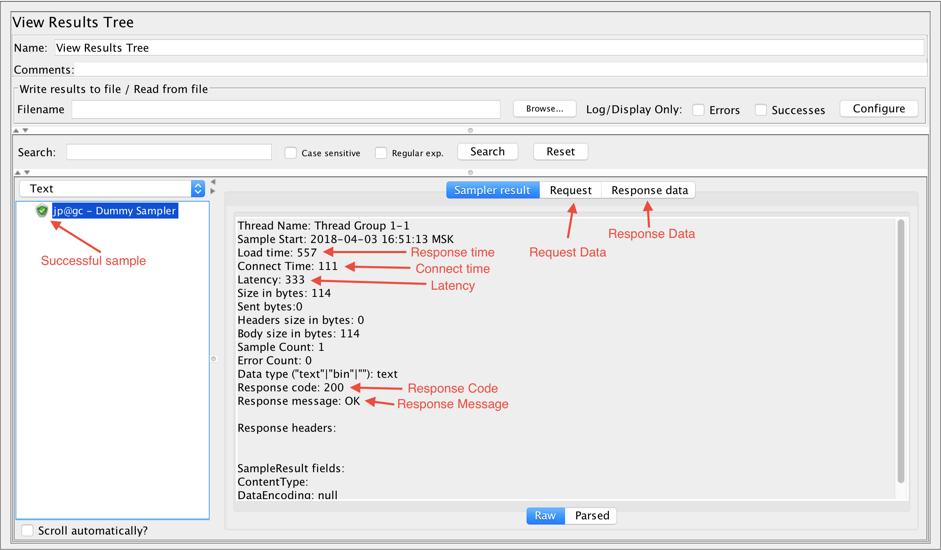Viewport: 941px width, 550px height.
Task: Click the 'Size in bytes: 114' line
Action: pyautogui.click(x=284, y=293)
